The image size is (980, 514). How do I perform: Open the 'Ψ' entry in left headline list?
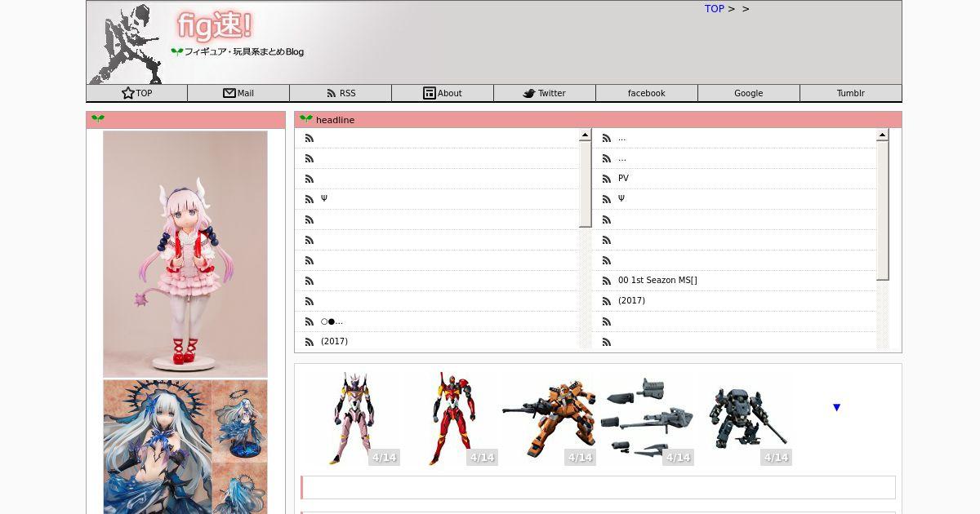click(324, 199)
